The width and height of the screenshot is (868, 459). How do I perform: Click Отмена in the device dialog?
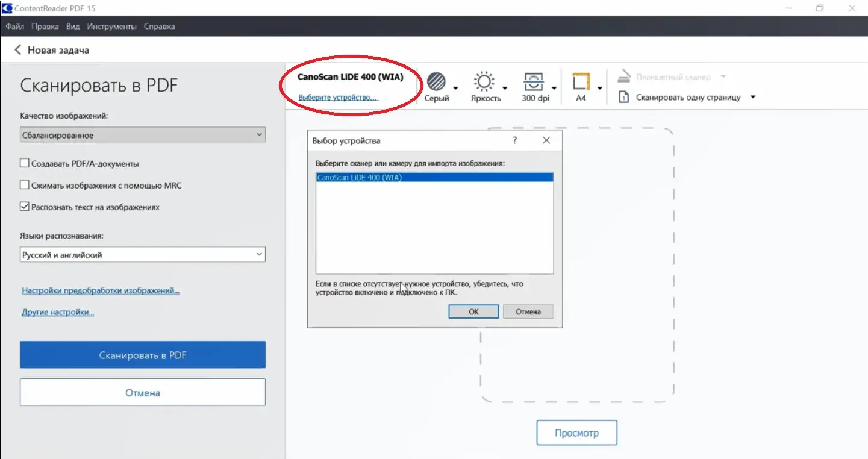[x=528, y=311]
